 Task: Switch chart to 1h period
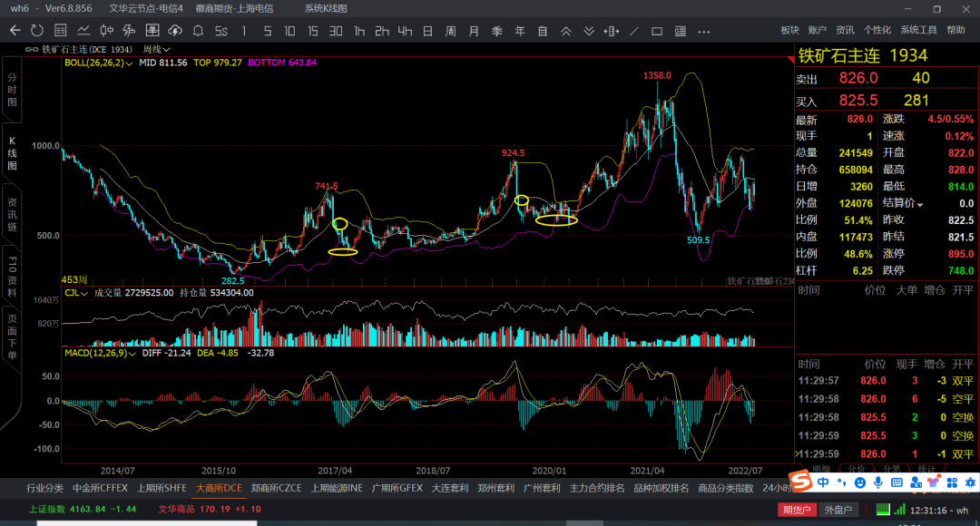(359, 31)
